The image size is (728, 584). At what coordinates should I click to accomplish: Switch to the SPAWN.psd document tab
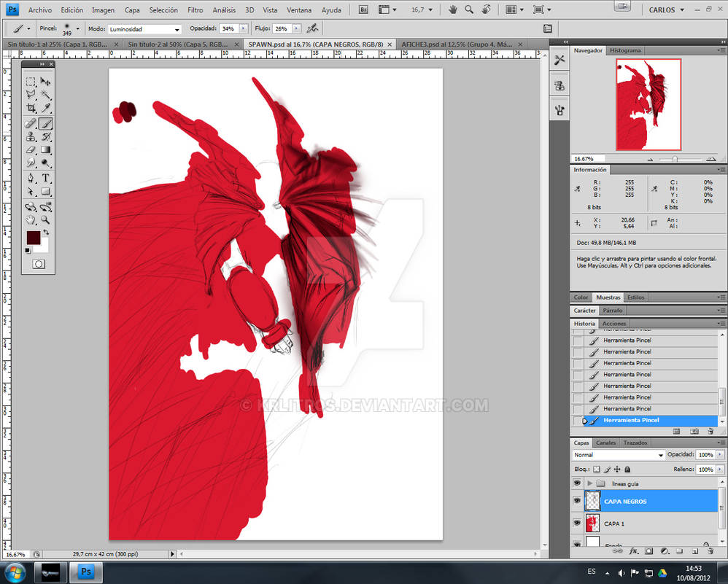point(314,44)
